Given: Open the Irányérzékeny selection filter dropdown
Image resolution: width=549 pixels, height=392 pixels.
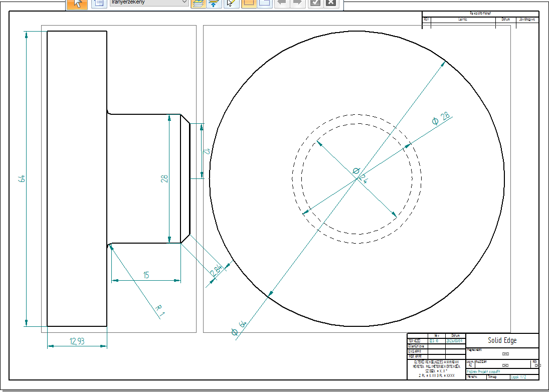Looking at the screenshot, I should point(148,3).
